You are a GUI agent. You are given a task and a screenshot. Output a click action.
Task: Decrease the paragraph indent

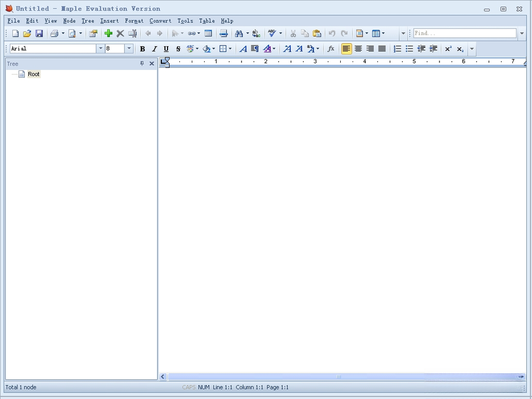(421, 49)
